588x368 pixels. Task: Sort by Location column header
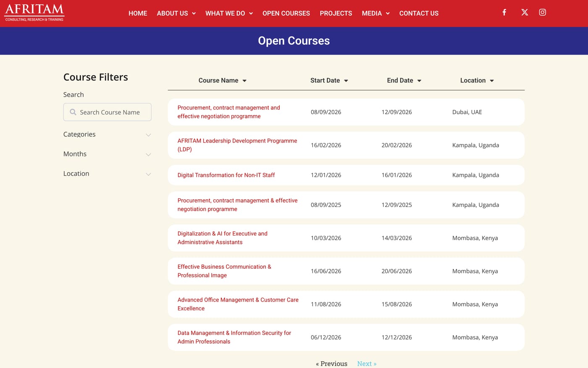pos(477,80)
